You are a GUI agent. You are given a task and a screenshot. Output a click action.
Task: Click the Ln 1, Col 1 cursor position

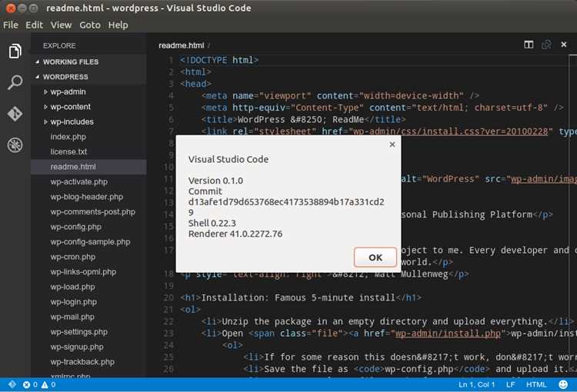tap(476, 384)
